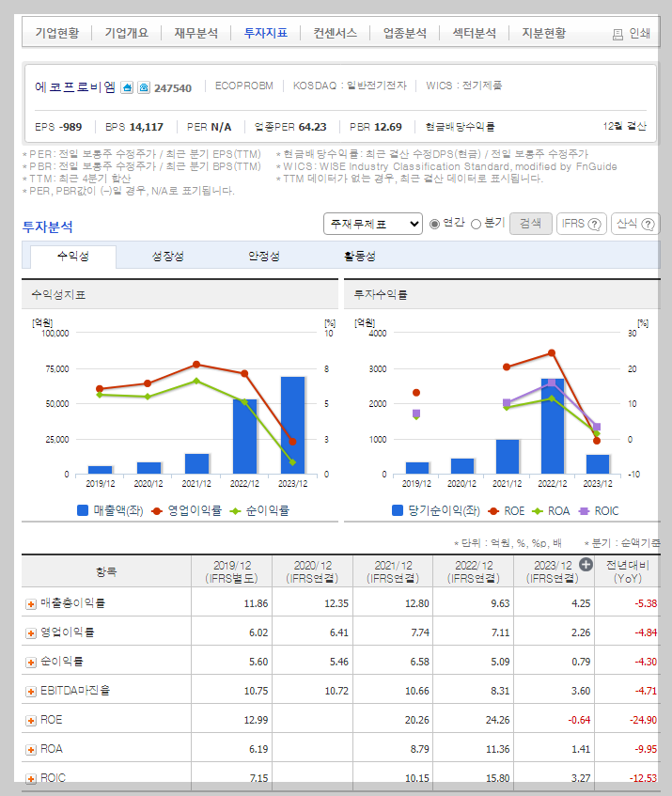This screenshot has width=672, height=796.
Task: Click the 2023/12 매출액 bar
Action: coord(292,426)
